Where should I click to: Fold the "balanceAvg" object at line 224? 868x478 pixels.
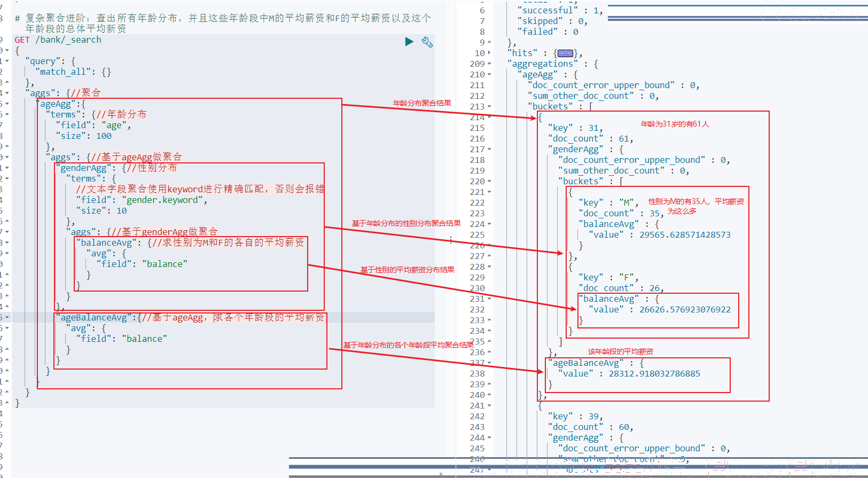[490, 224]
